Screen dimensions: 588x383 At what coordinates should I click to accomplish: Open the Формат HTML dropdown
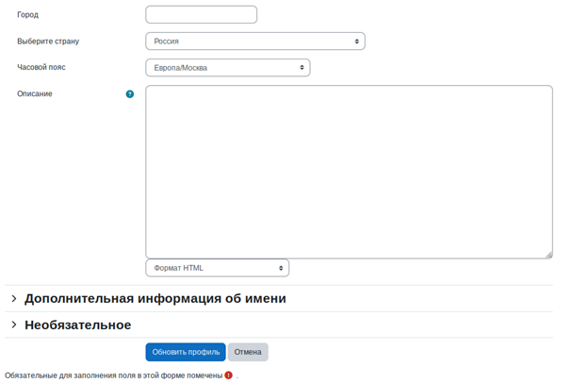click(217, 268)
